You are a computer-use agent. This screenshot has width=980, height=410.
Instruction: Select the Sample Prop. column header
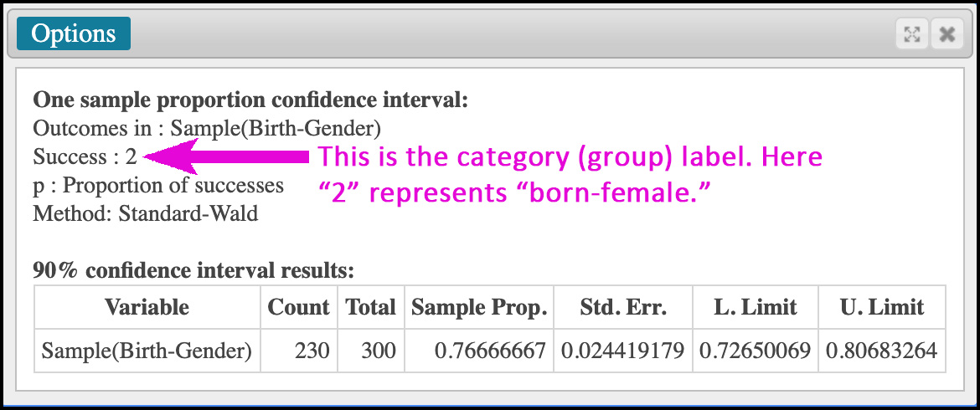coord(479,307)
